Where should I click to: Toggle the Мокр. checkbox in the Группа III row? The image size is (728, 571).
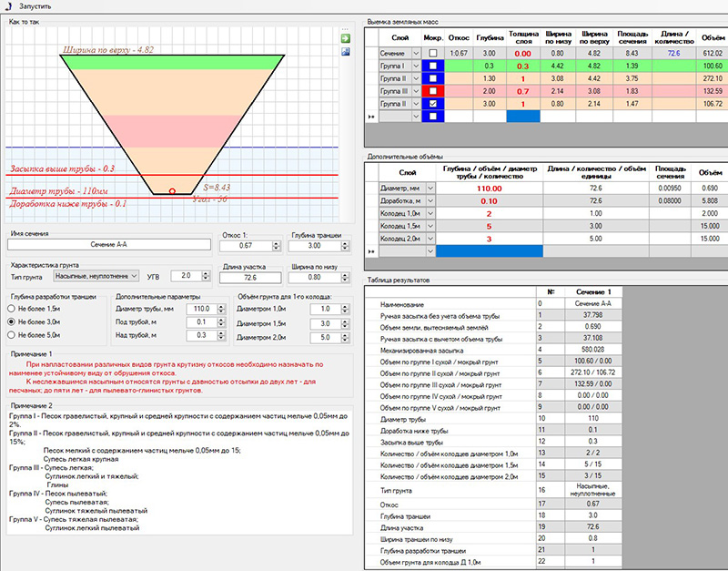coord(433,91)
